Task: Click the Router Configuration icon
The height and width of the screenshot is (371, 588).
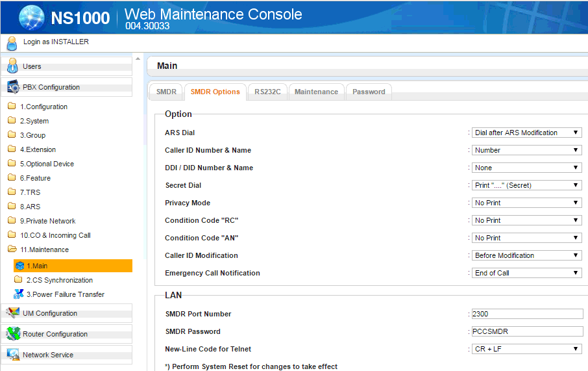Action: (12, 334)
